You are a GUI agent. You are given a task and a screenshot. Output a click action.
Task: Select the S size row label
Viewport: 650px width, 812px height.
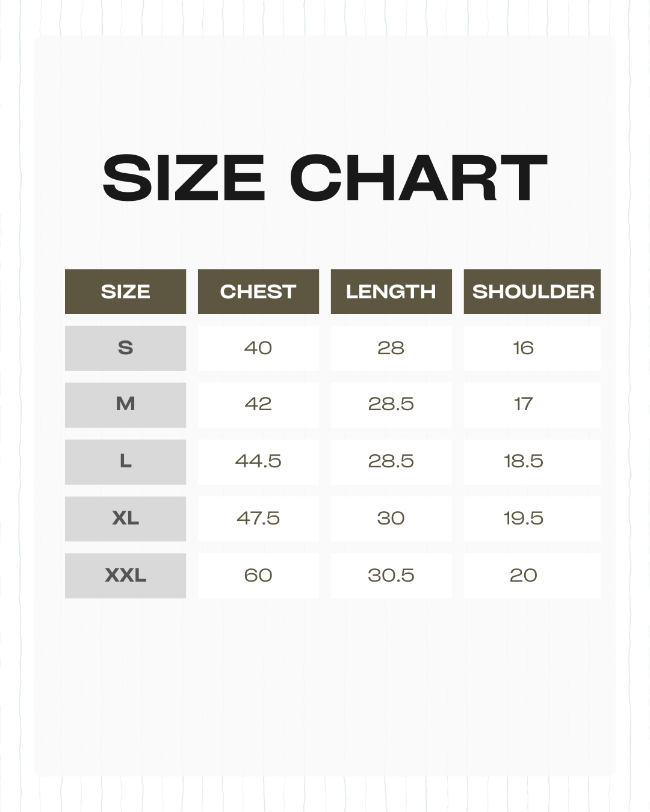coord(125,348)
